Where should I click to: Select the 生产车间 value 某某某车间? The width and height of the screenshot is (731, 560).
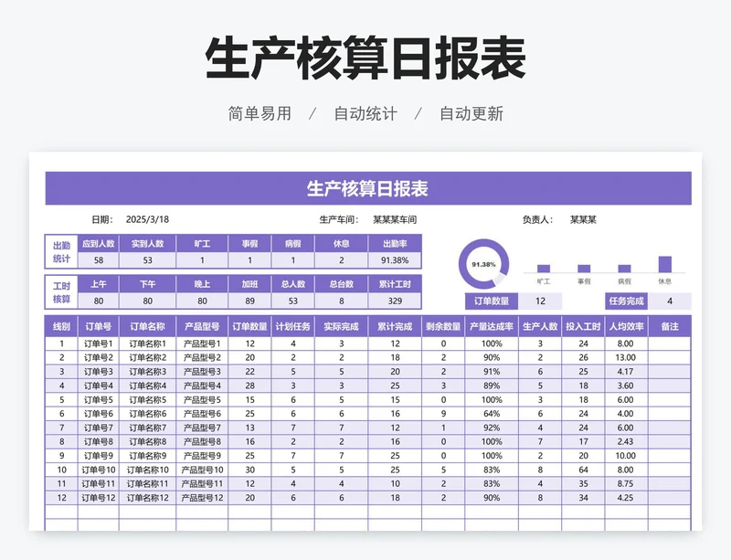tap(395, 219)
